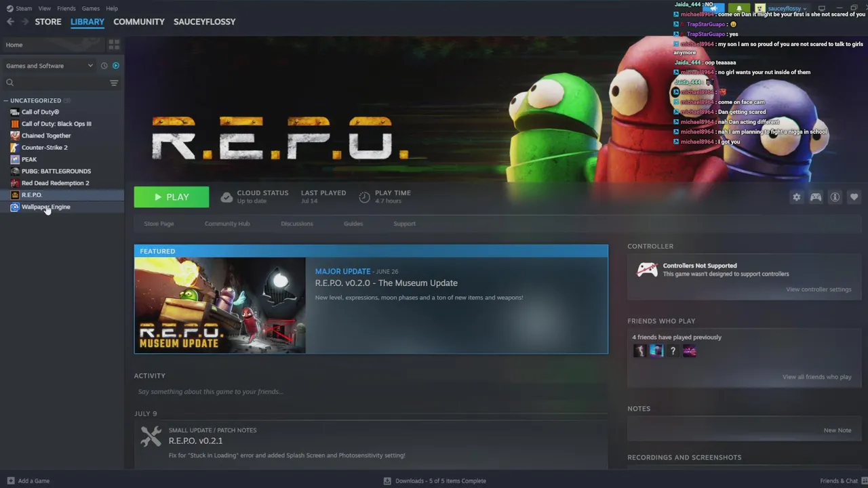Image resolution: width=868 pixels, height=488 pixels.
Task: Collapse the UNCATEGORIZED category
Action: 35,100
